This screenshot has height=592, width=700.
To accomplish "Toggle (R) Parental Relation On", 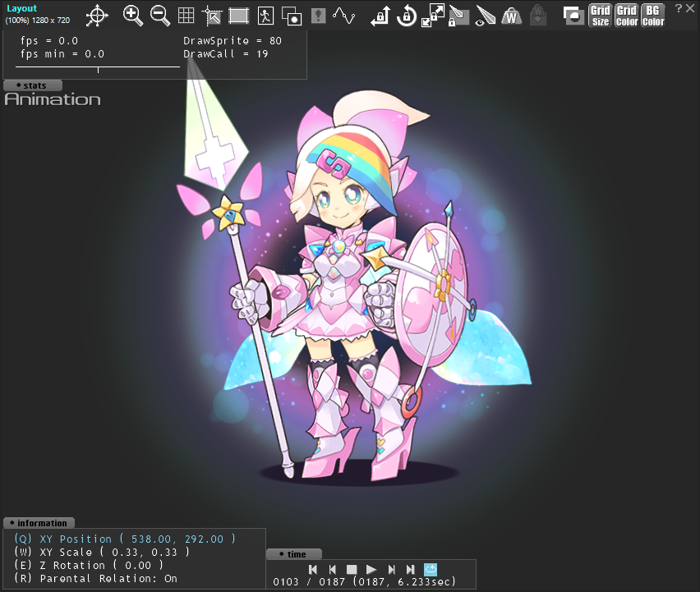I will (x=95, y=579).
